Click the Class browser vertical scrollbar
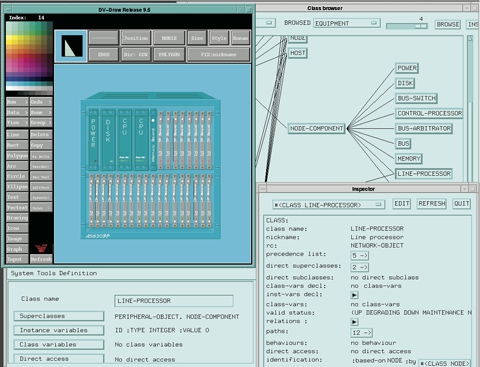 point(470,108)
